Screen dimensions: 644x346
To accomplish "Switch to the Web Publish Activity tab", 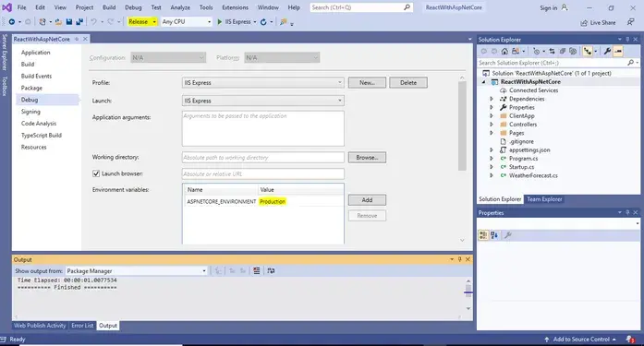I will pyautogui.click(x=40, y=326).
